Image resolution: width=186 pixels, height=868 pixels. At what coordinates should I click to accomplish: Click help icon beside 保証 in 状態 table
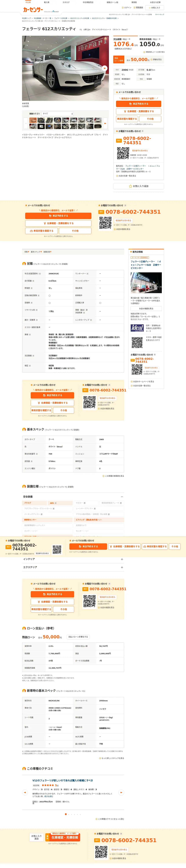coord(30,366)
